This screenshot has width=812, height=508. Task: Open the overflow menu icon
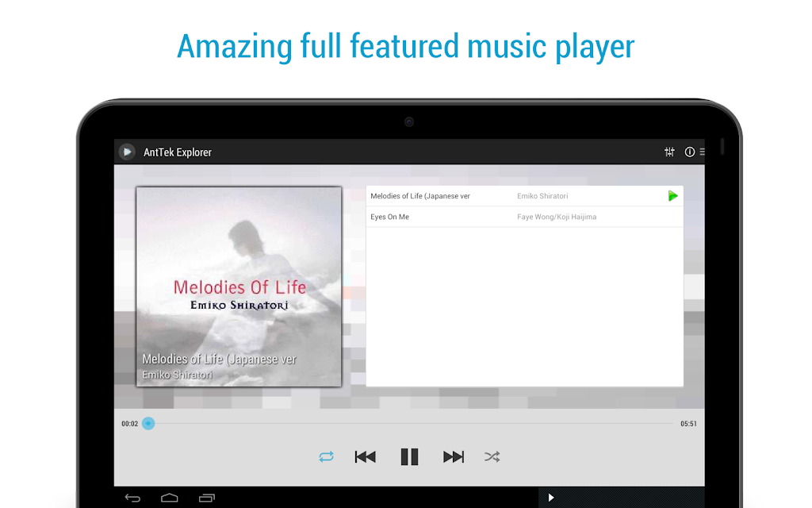[x=703, y=152]
